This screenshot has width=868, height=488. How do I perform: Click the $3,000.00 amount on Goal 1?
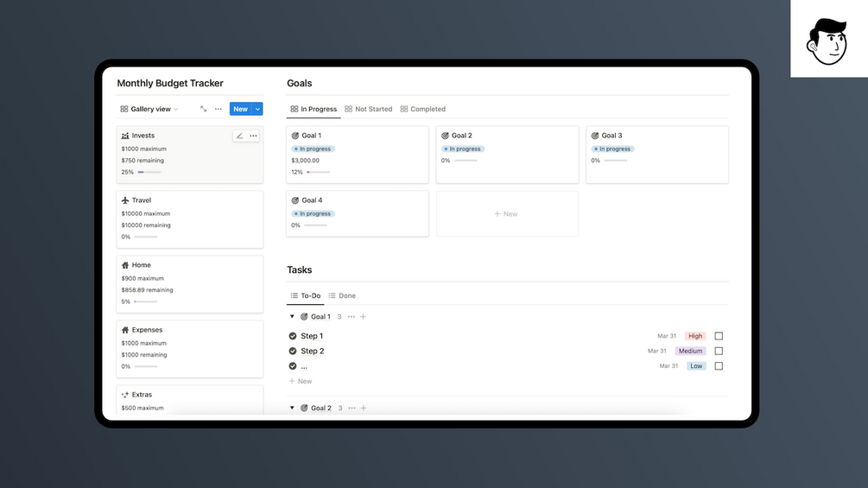pyautogui.click(x=306, y=161)
